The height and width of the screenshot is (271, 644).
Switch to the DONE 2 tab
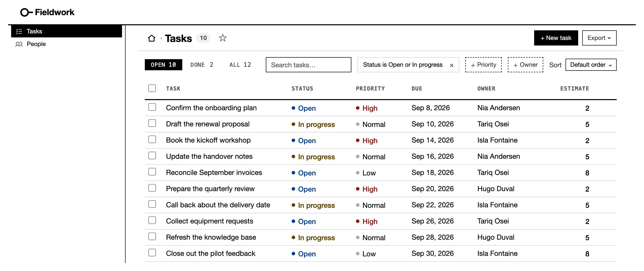pyautogui.click(x=202, y=65)
